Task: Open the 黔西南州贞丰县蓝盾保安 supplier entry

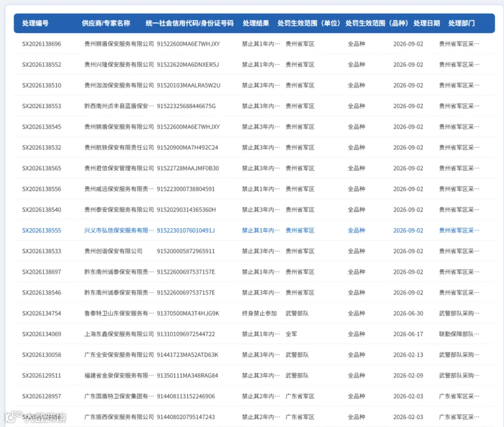Action: [119, 106]
